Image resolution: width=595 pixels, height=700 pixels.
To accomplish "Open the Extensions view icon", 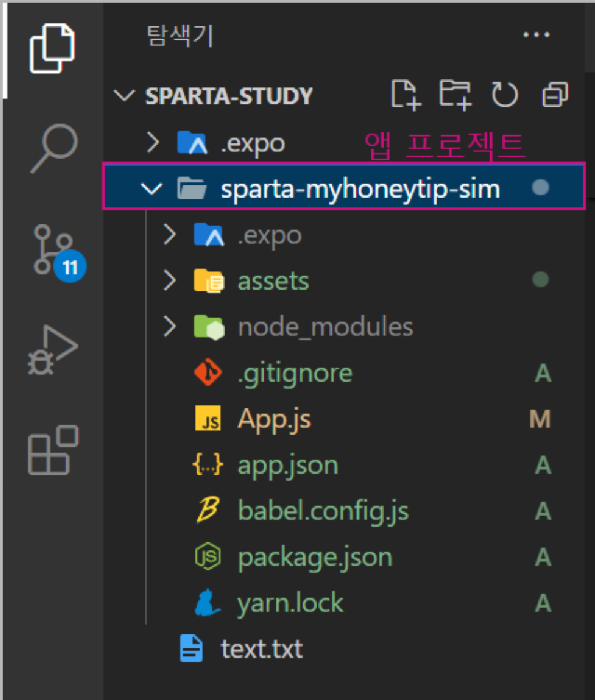I will [52, 450].
